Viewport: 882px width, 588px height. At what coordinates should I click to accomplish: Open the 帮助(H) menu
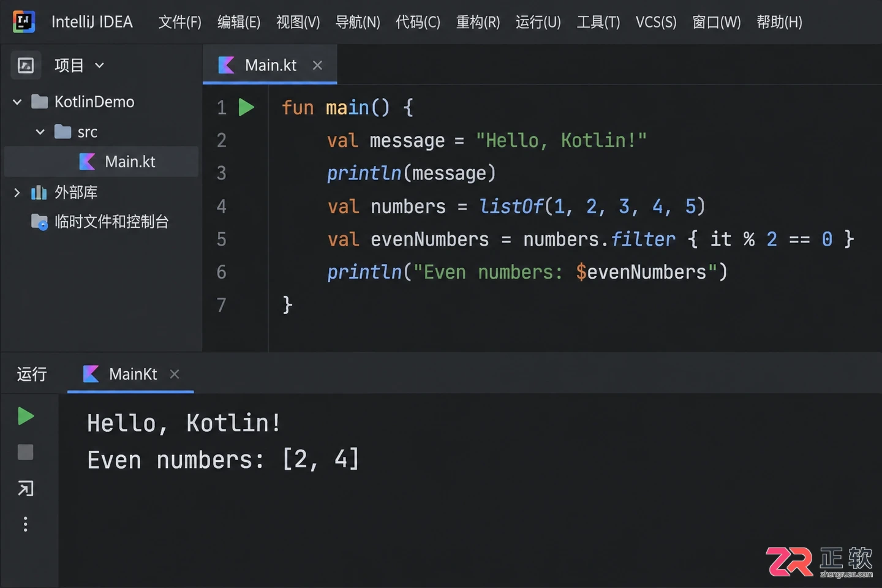(779, 23)
